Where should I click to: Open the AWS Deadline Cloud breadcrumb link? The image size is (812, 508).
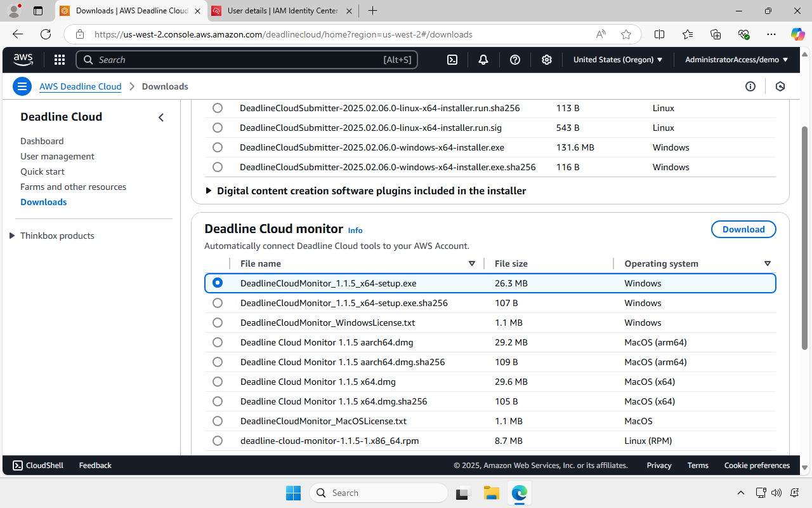80,86
